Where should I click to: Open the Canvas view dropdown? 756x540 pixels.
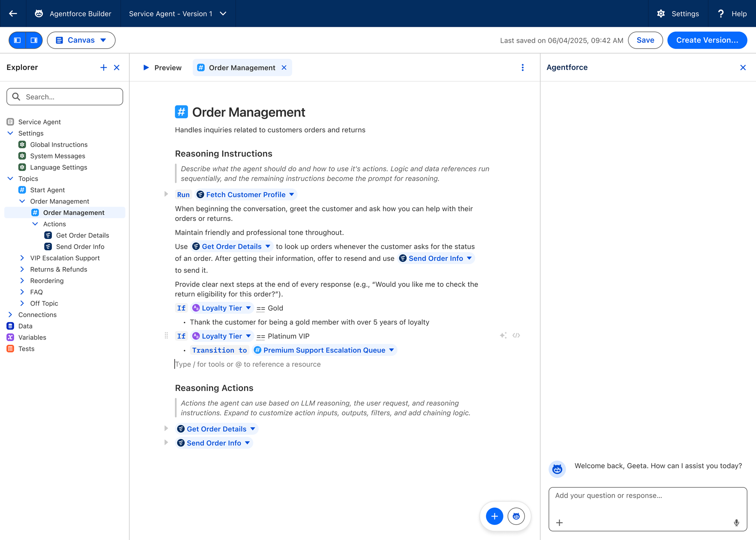coord(81,40)
